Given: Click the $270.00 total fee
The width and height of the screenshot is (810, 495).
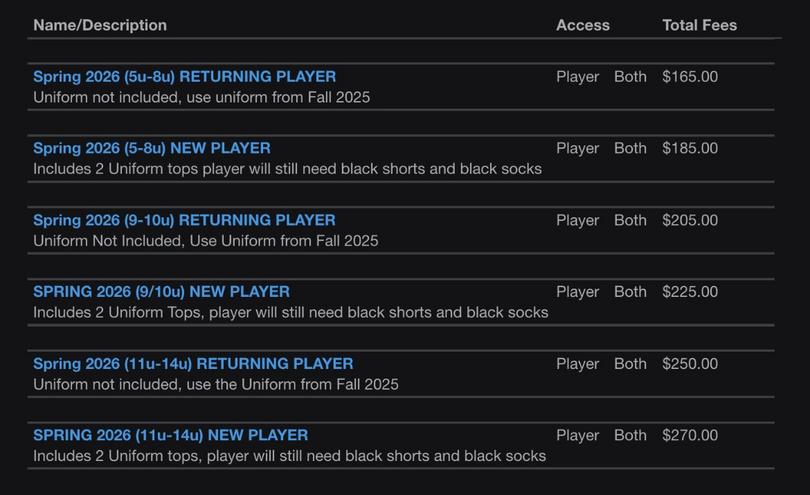Looking at the screenshot, I should (x=689, y=436).
